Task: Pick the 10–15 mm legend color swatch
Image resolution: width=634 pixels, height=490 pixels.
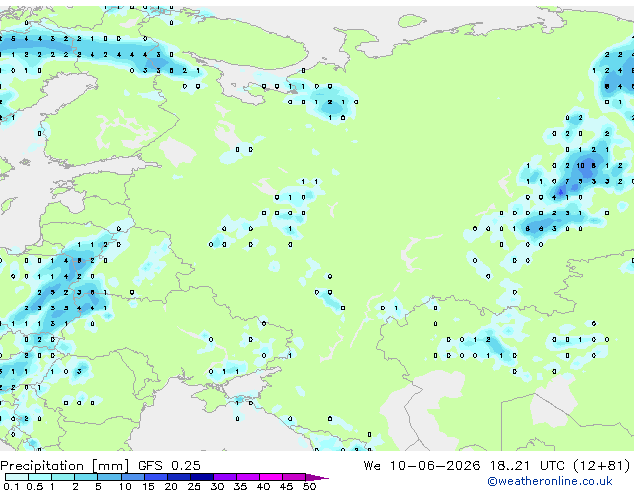Action: click(x=132, y=477)
